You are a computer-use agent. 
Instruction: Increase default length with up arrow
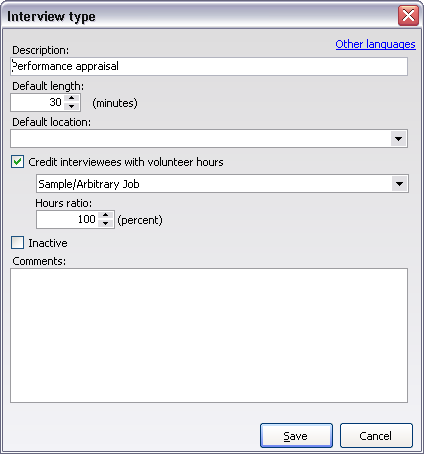coord(72,98)
